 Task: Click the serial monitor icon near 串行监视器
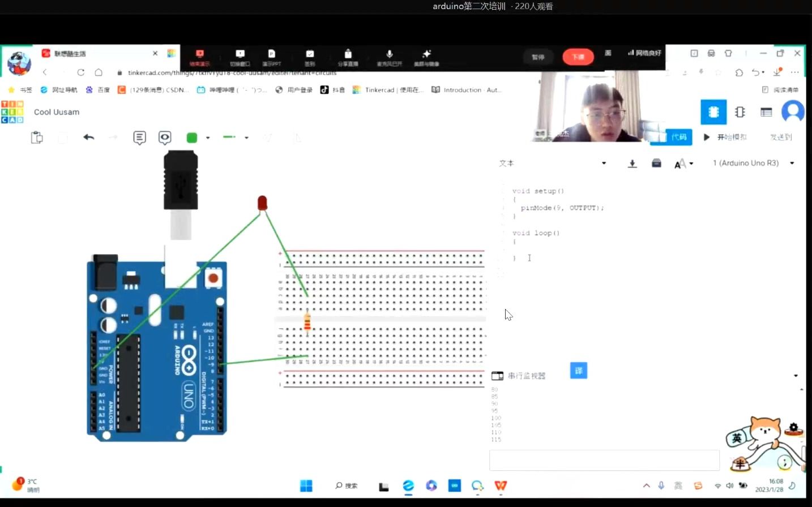coord(497,375)
